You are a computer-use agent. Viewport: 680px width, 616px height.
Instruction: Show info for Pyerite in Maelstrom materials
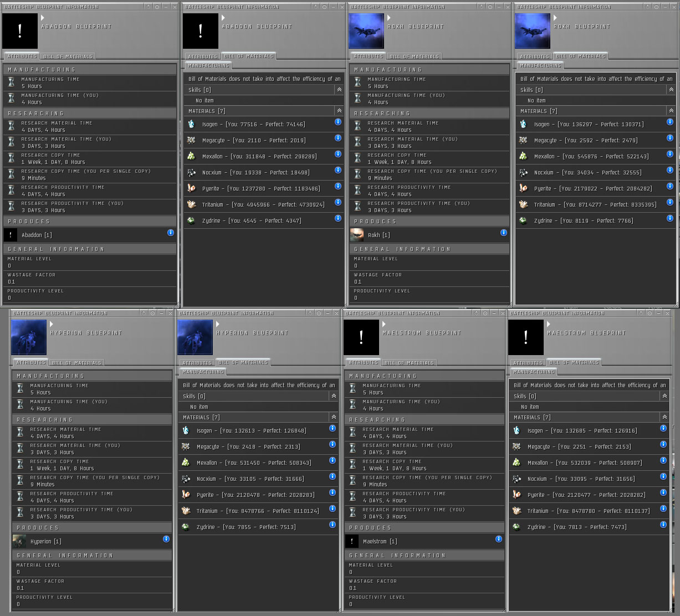coord(663,492)
